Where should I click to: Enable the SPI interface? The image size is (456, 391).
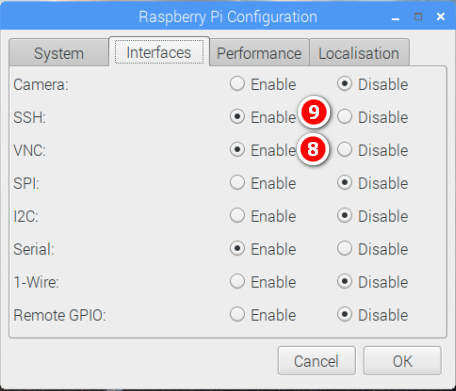click(x=237, y=183)
